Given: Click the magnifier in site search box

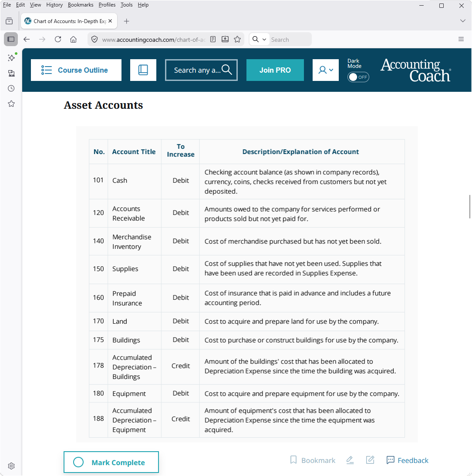Looking at the screenshot, I should 226,70.
